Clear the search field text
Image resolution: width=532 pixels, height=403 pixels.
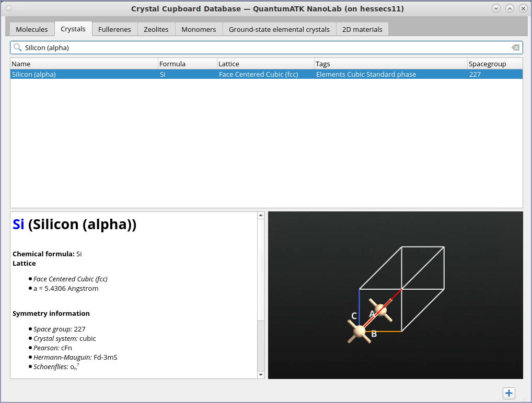click(x=515, y=48)
